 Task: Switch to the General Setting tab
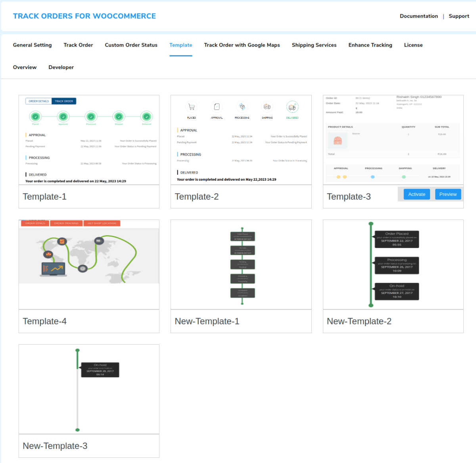[x=32, y=45]
